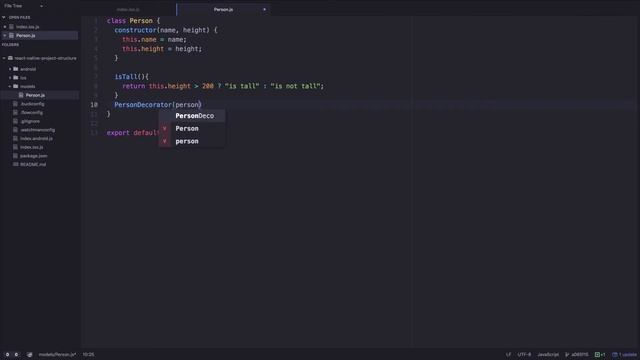The height and width of the screenshot is (360, 640).
Task: Open the JavaScript grammar selector
Action: pyautogui.click(x=548, y=355)
